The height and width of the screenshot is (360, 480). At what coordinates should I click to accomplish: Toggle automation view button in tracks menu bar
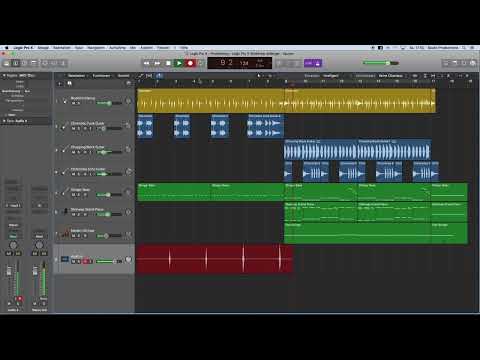(x=141, y=76)
